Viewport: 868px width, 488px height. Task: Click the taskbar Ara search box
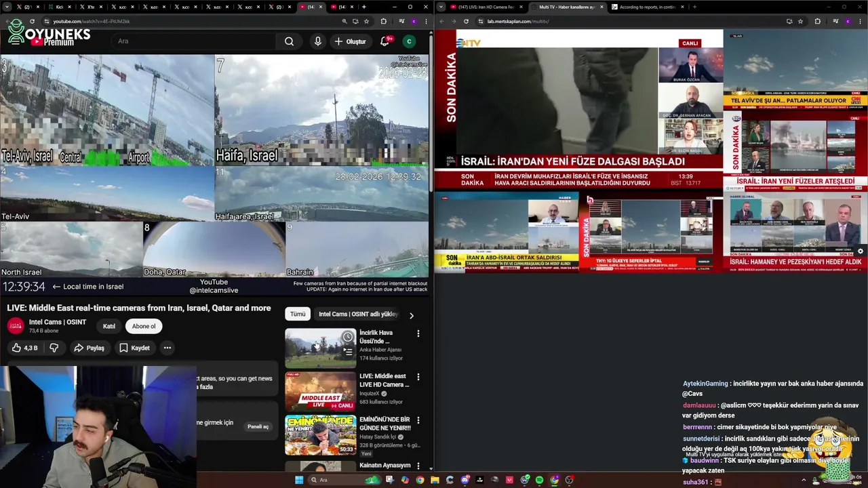[x=346, y=480]
